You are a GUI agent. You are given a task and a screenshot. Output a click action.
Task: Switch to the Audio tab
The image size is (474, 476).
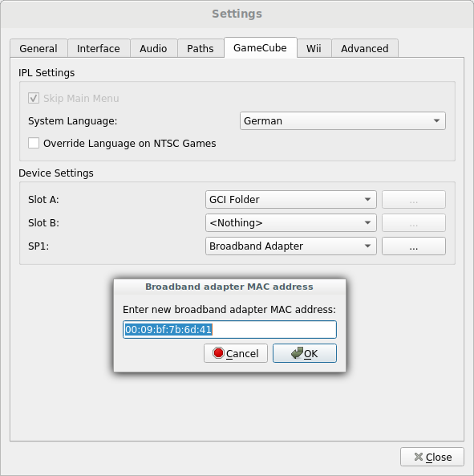click(153, 48)
